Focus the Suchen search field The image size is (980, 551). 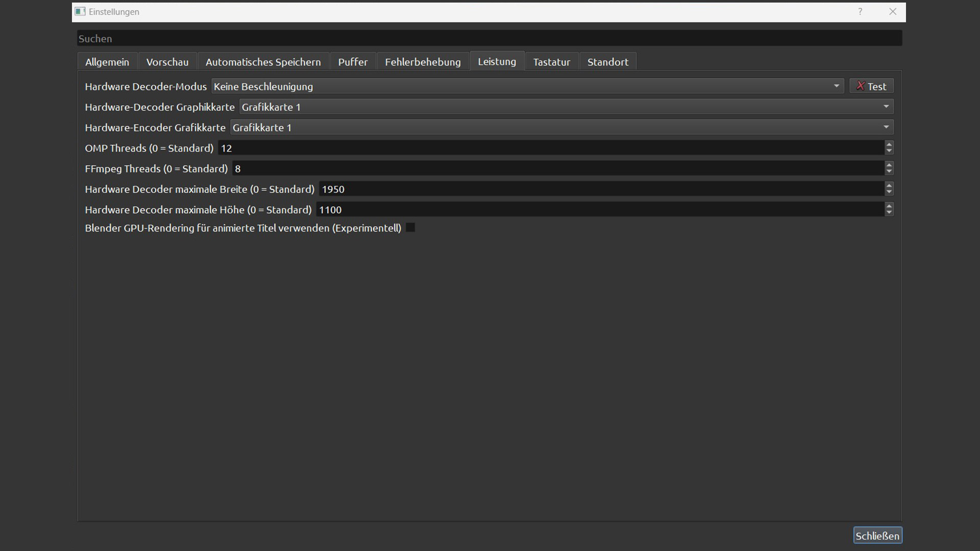pyautogui.click(x=489, y=38)
